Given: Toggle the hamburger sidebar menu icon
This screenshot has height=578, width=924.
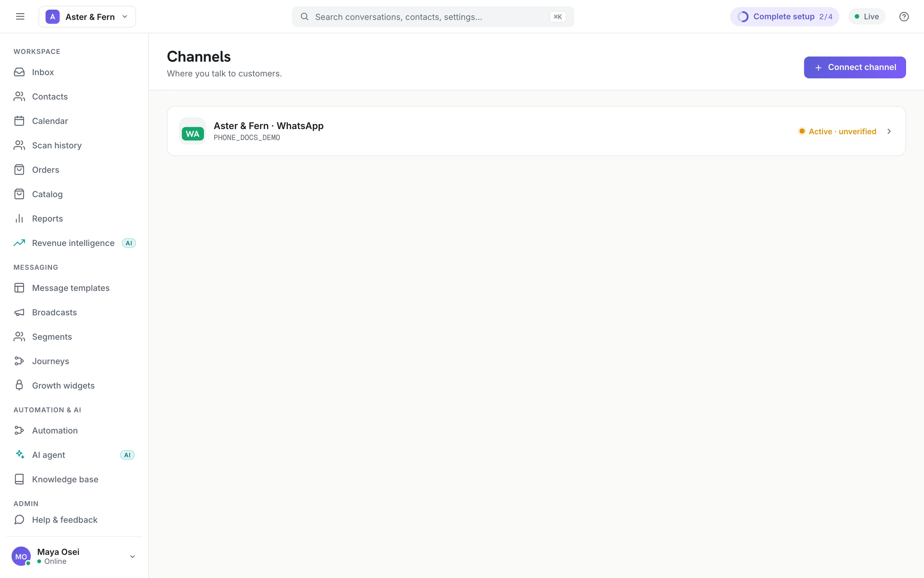Looking at the screenshot, I should coord(20,16).
